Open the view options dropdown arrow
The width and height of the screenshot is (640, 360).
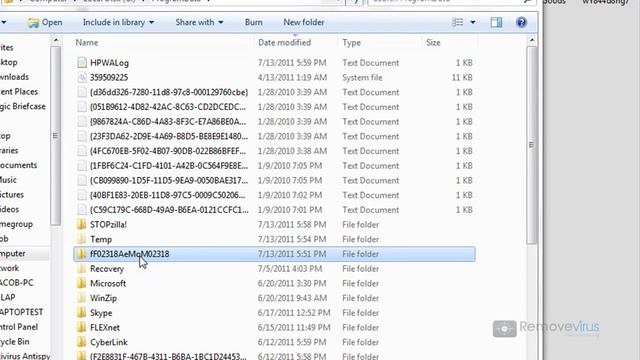(473, 22)
